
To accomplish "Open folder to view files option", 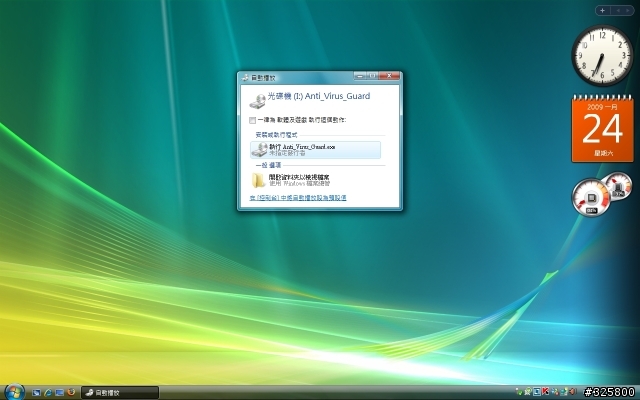I will (x=316, y=180).
